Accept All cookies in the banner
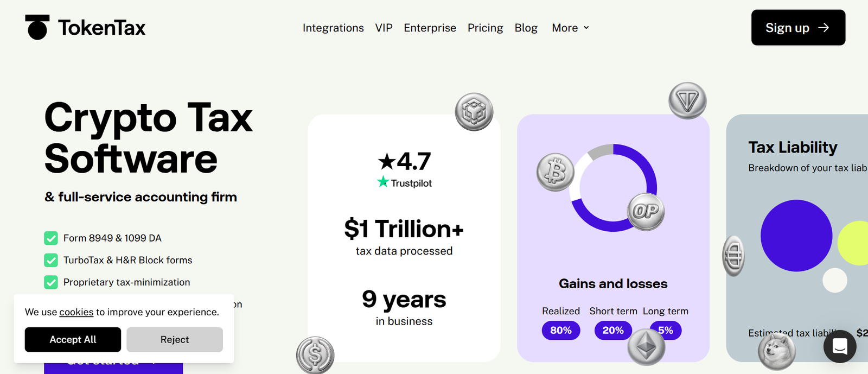868x374 pixels. click(73, 340)
